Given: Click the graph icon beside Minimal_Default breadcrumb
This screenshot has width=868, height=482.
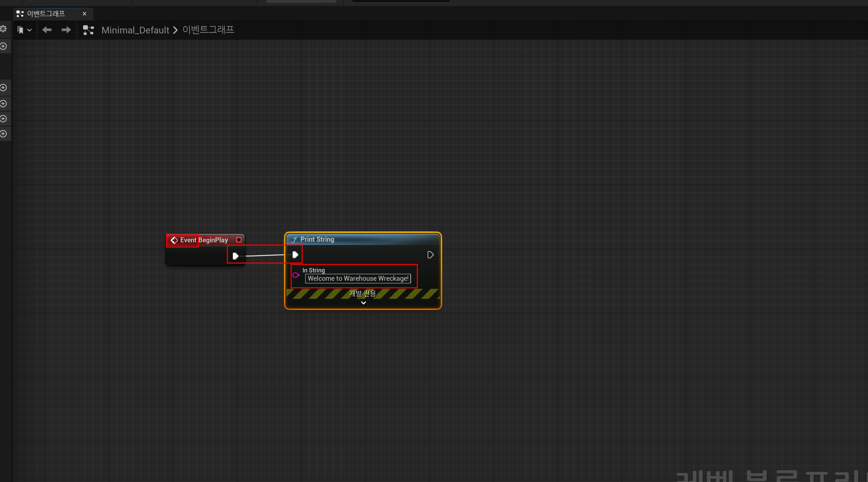Looking at the screenshot, I should pos(88,30).
